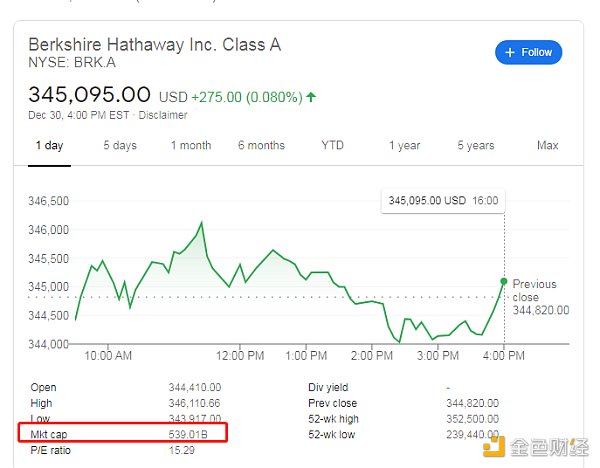This screenshot has height=468, width=600.
Task: Click the Mkt cap label
Action: point(49,434)
